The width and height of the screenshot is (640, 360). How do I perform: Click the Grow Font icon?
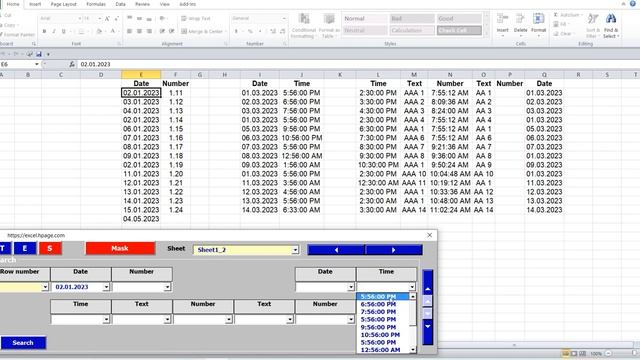pos(107,19)
